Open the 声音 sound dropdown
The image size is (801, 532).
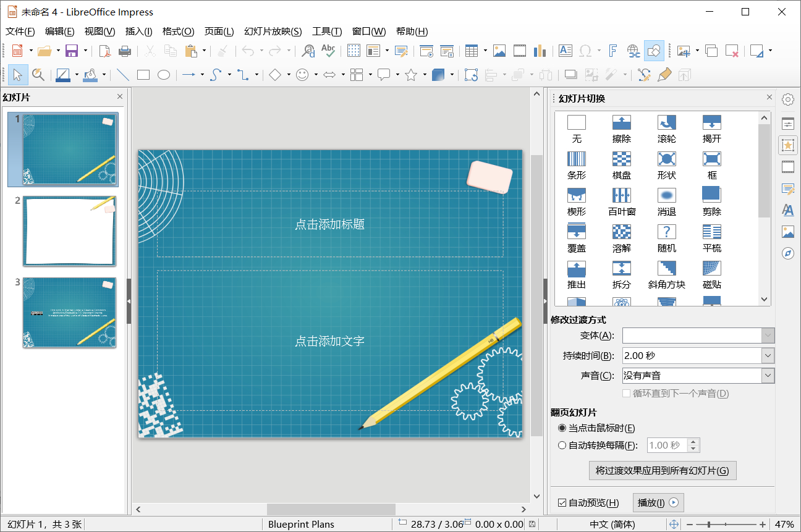coord(766,375)
